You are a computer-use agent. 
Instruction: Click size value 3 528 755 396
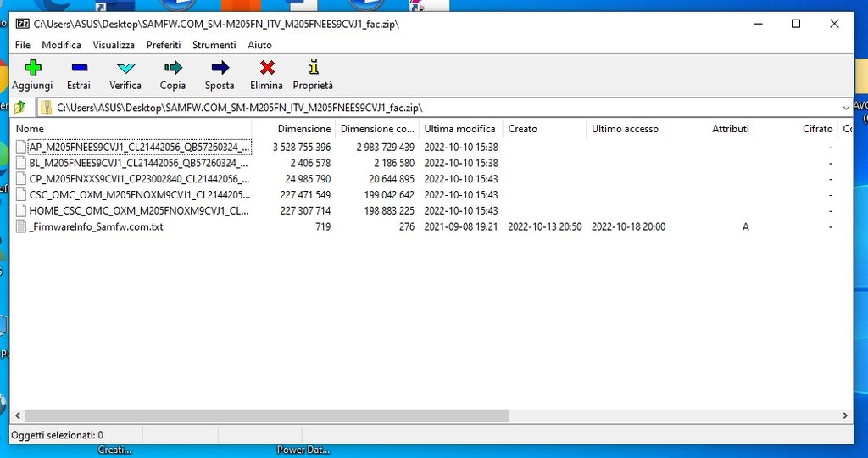(302, 148)
